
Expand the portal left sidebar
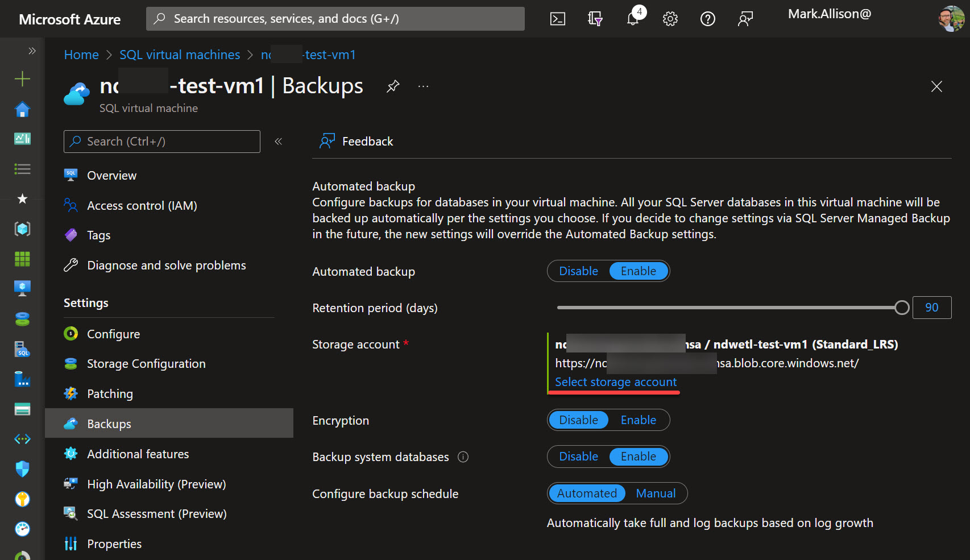(32, 51)
